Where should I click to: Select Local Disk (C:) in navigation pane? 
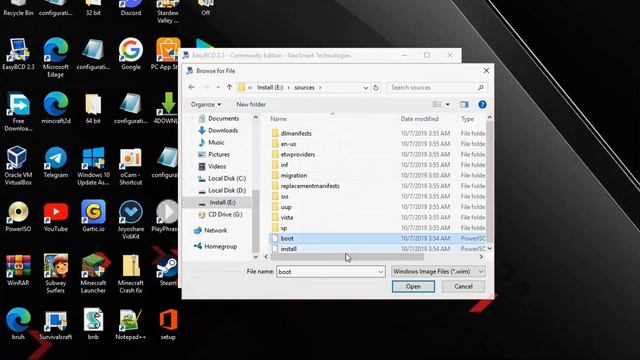(x=227, y=178)
